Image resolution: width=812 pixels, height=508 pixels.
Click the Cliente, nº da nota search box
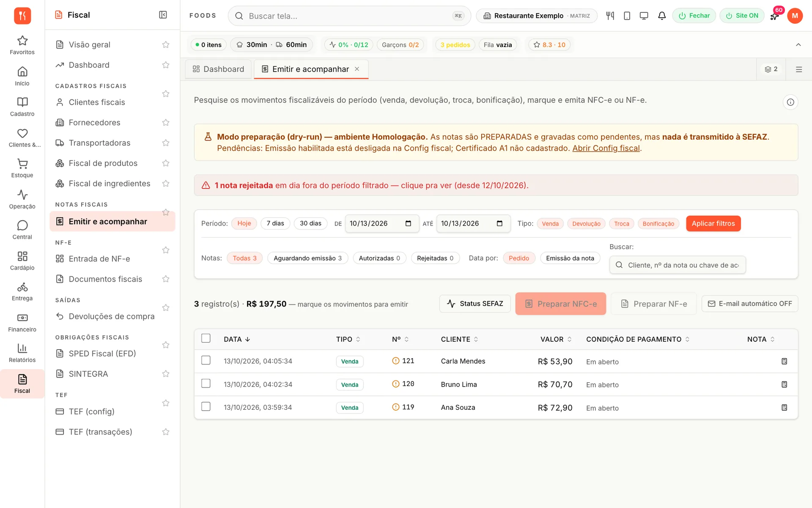pyautogui.click(x=678, y=265)
